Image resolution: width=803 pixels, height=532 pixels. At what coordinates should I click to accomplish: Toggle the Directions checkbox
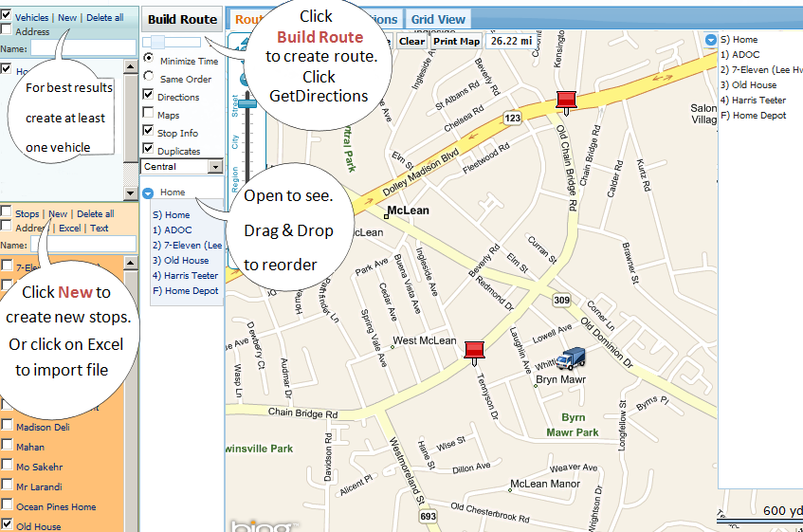point(148,95)
